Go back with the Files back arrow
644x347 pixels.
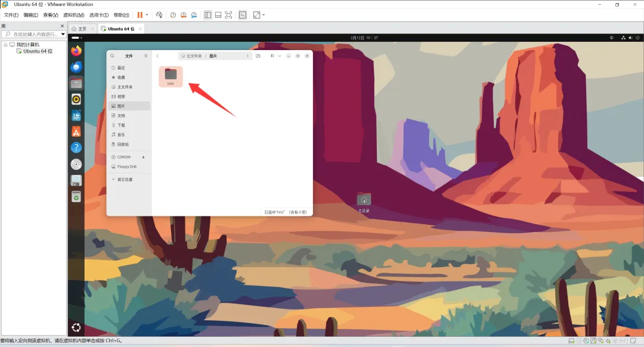pyautogui.click(x=157, y=56)
